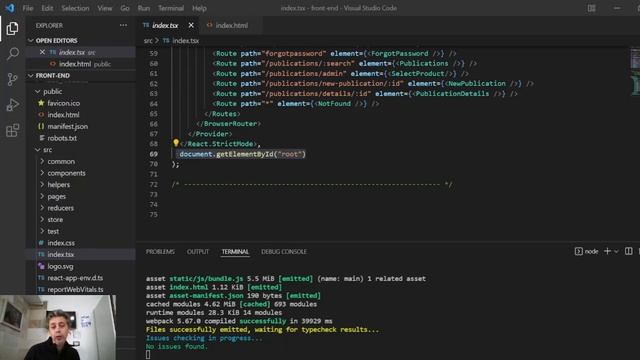Image resolution: width=640 pixels, height=360 pixels.
Task: Open the Edit menu
Action: (x=47, y=8)
